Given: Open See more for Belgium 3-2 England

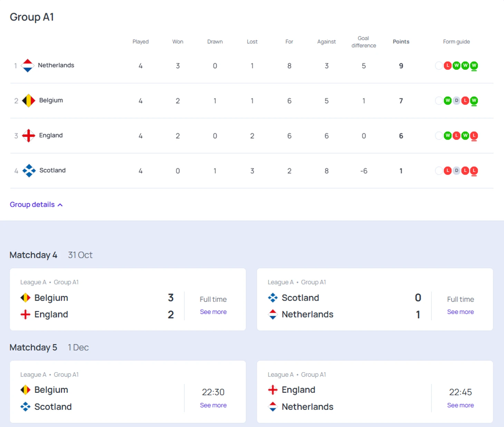Looking at the screenshot, I should (x=213, y=312).
